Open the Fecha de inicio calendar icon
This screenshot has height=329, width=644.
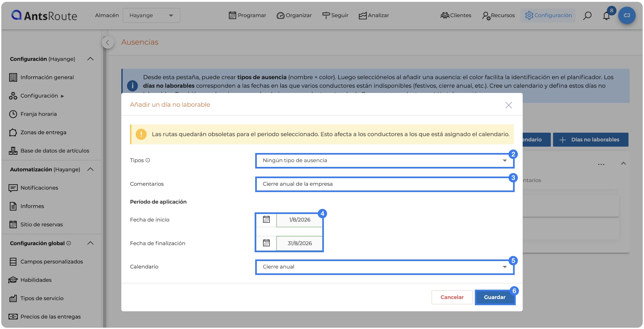(266, 220)
